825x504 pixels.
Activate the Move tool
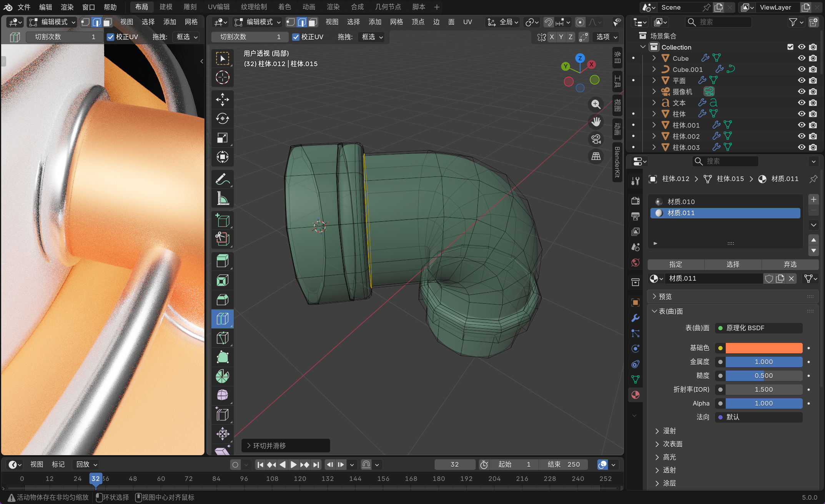(222, 100)
